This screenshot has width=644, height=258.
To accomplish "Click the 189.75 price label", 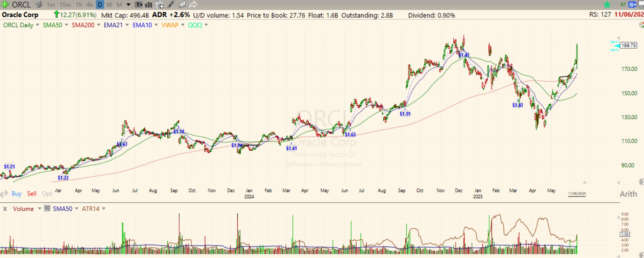I will point(628,45).
